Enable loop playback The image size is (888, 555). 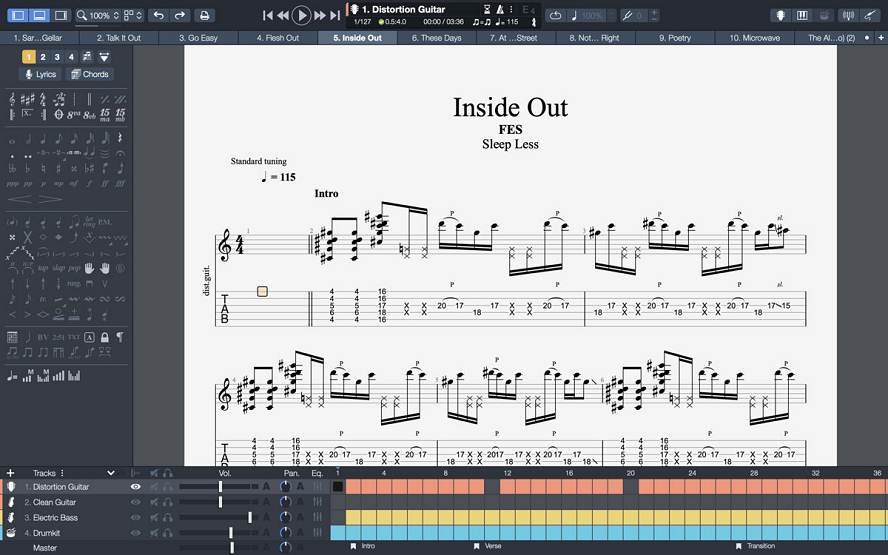pos(556,15)
